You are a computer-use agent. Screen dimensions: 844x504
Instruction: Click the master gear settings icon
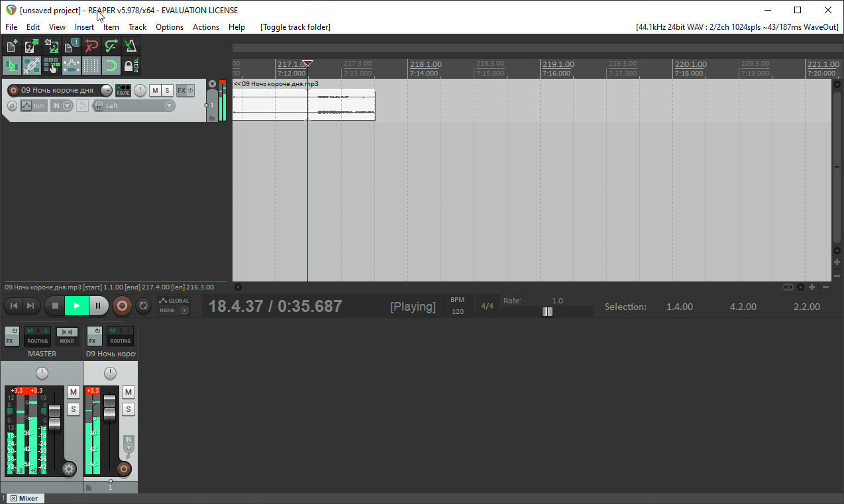(x=68, y=469)
